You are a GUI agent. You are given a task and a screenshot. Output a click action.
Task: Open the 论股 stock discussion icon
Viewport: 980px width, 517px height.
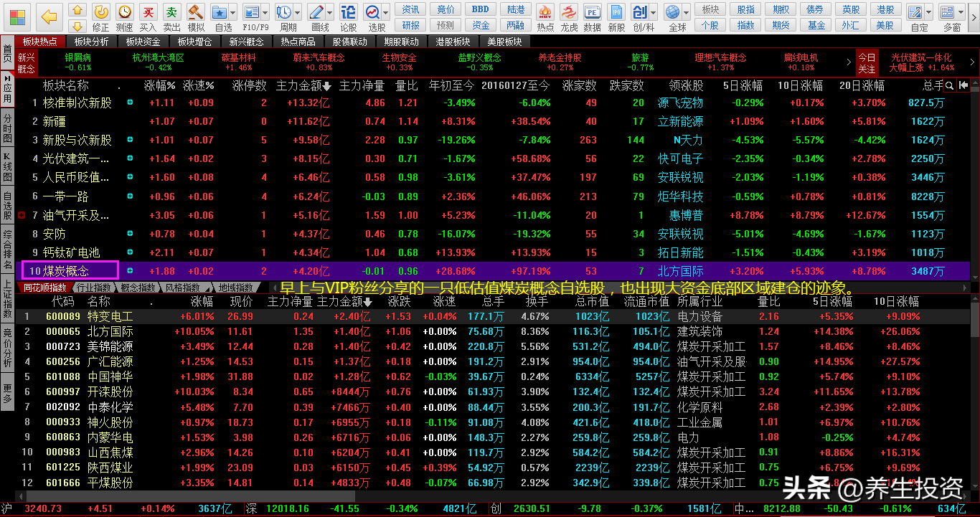pyautogui.click(x=348, y=12)
